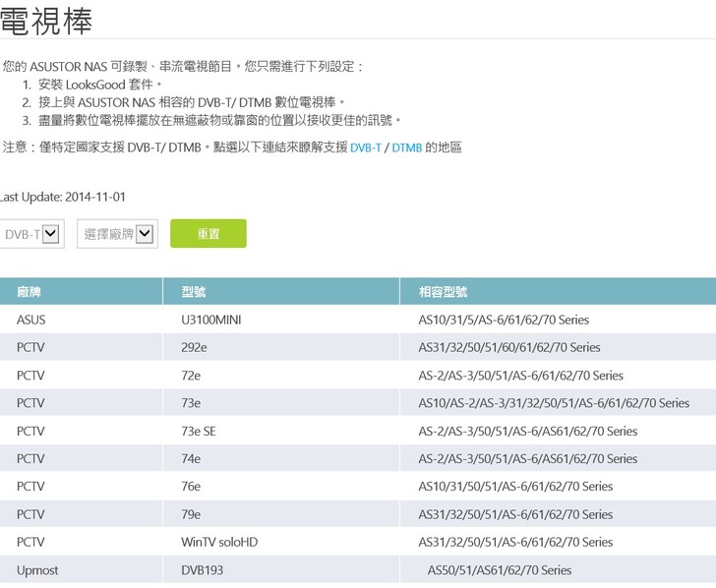The height and width of the screenshot is (588, 716).
Task: Select compatibility text in 79e row
Action: pyautogui.click(x=515, y=514)
